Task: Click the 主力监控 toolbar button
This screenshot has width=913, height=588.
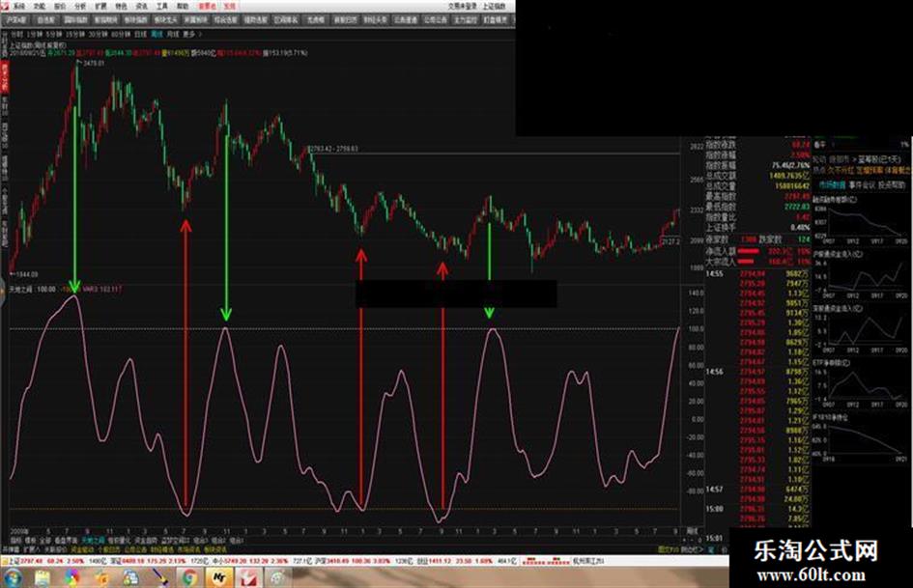Action: [x=466, y=20]
